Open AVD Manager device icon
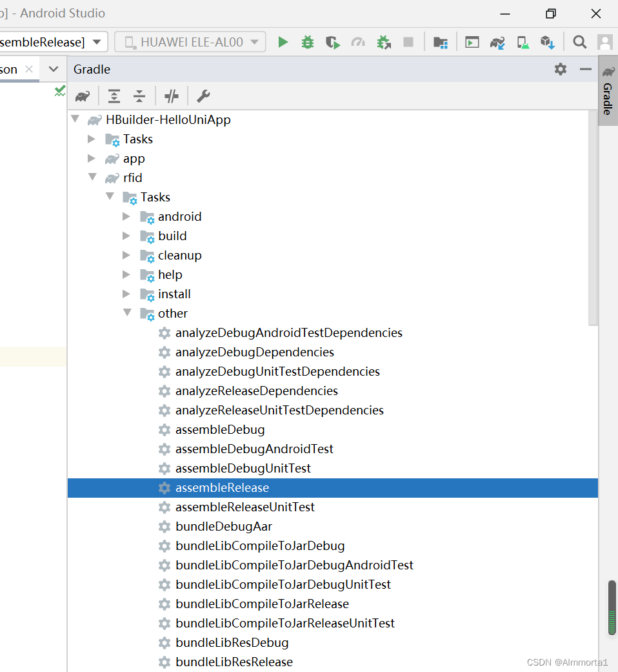Image resolution: width=618 pixels, height=672 pixels. (523, 43)
